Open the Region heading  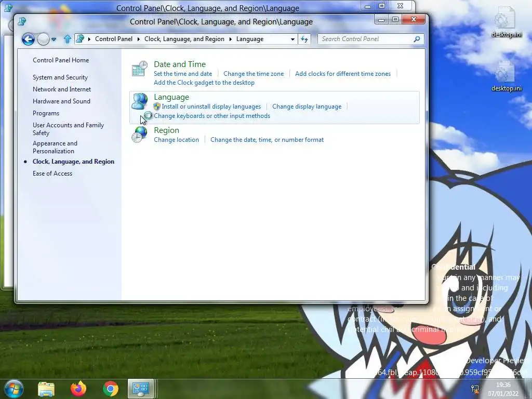166,130
